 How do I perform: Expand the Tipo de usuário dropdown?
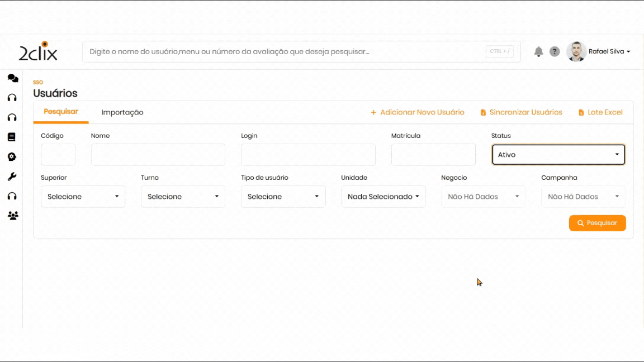(283, 197)
